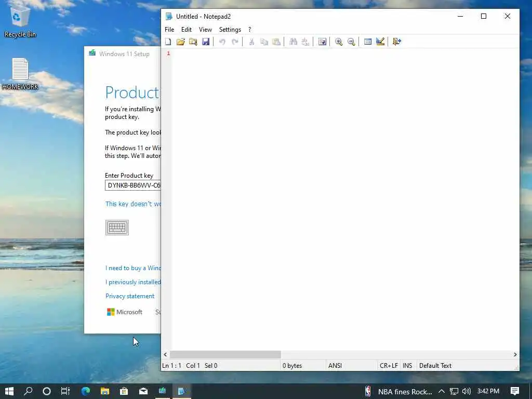This screenshot has height=399, width=532.
Task: Switch to Windows 11 Setup taskbar button
Action: 163,391
